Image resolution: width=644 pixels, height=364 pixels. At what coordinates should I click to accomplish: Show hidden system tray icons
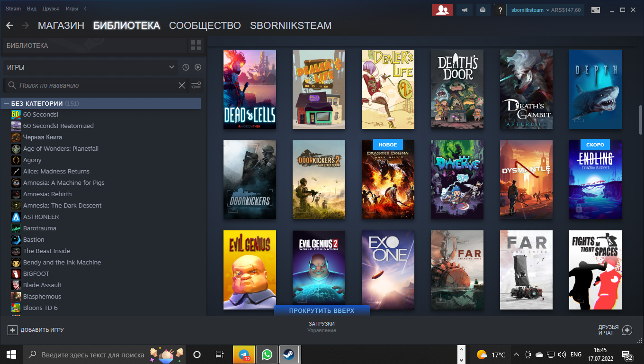516,355
